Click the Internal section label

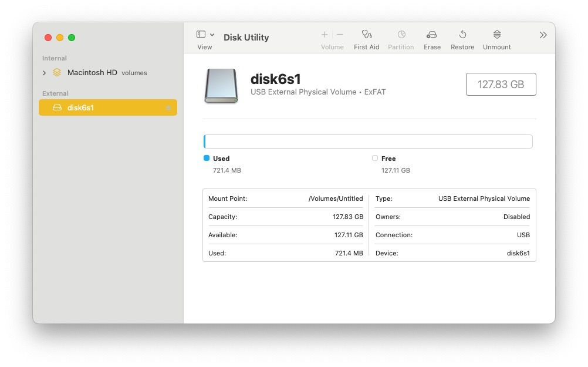54,58
